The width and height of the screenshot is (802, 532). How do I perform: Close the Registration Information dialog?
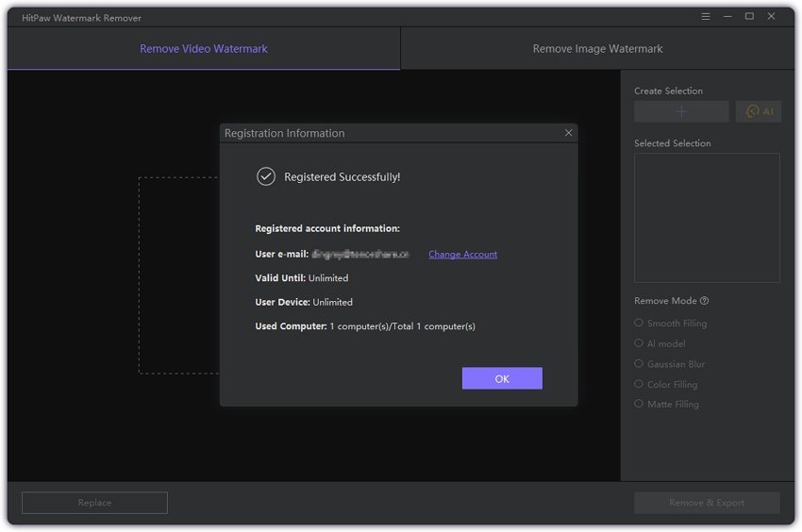click(568, 132)
